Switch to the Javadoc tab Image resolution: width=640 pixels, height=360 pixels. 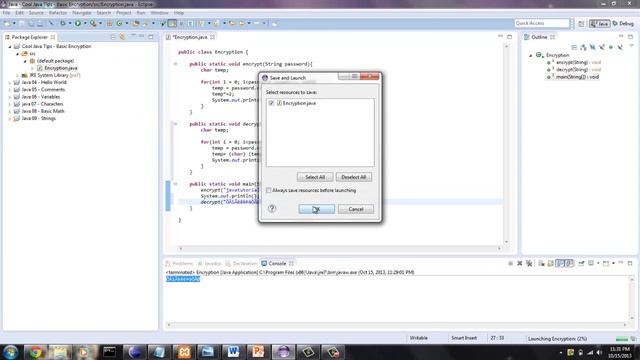tap(209, 264)
